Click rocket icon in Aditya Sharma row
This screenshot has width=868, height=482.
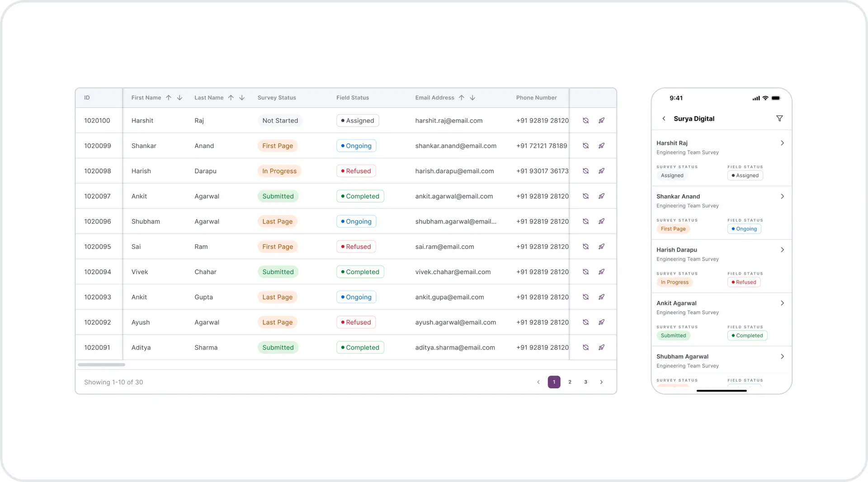[x=601, y=347]
